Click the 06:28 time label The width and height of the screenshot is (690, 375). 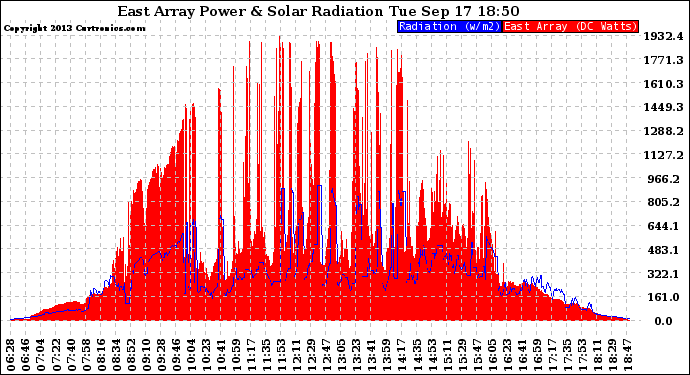[11, 354]
